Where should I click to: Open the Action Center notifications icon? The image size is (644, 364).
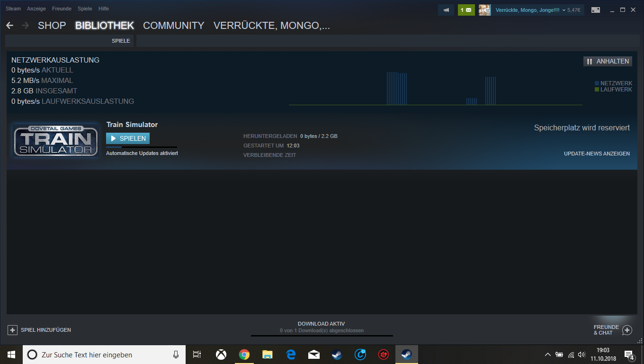click(629, 355)
